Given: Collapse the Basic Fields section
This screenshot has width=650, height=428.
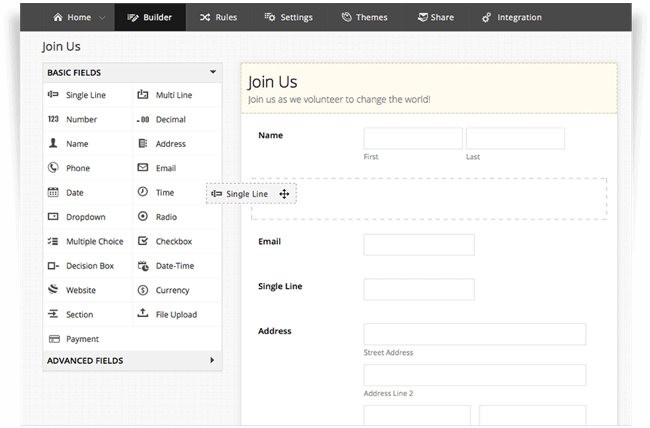Looking at the screenshot, I should [213, 72].
